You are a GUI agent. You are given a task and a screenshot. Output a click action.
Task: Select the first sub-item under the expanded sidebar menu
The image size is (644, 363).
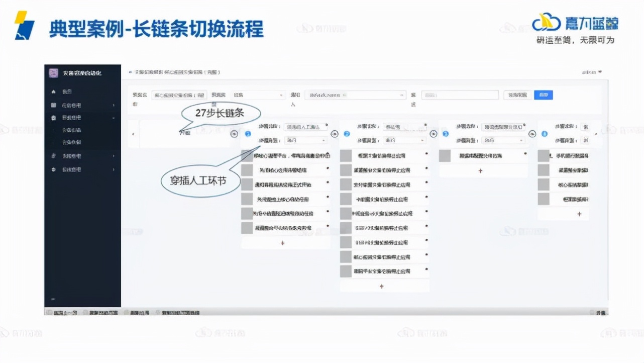pyautogui.click(x=82, y=130)
